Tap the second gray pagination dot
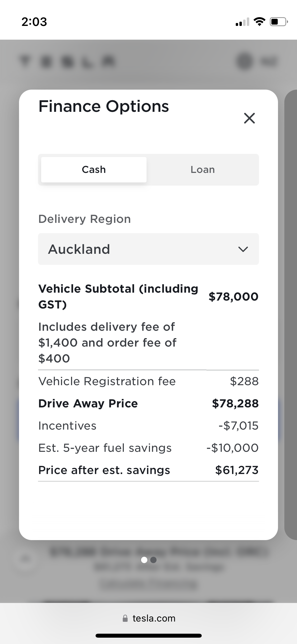The height and width of the screenshot is (644, 297). 153,560
